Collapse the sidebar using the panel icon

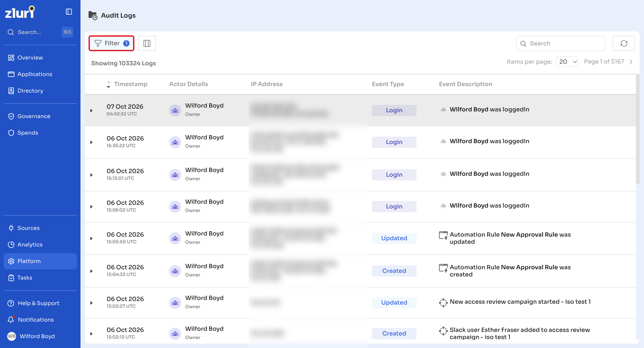click(x=69, y=12)
